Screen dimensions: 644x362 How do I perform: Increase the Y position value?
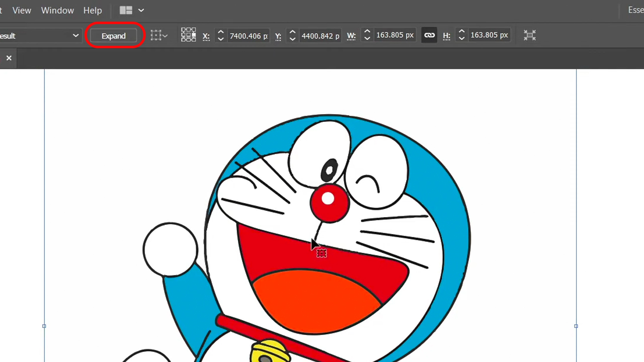(292, 32)
